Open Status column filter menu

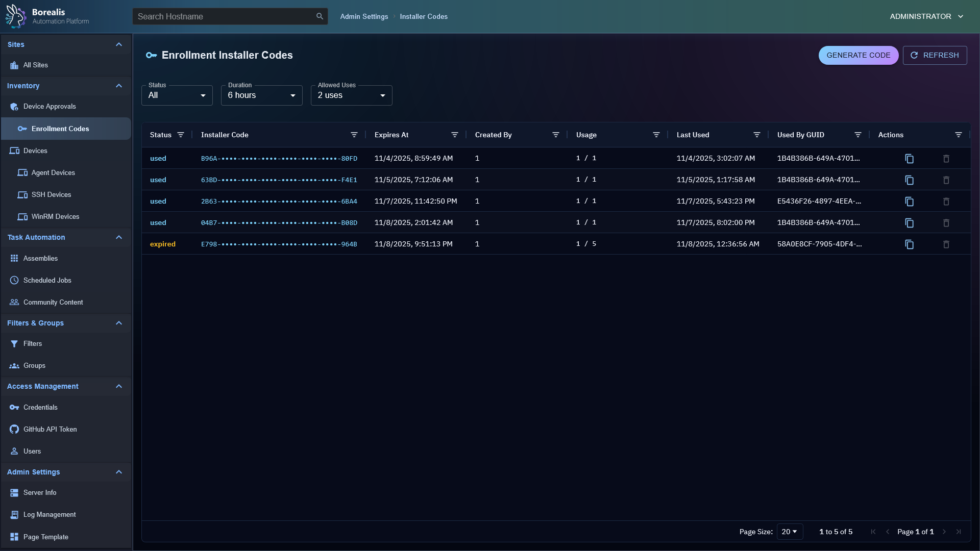pos(181,135)
